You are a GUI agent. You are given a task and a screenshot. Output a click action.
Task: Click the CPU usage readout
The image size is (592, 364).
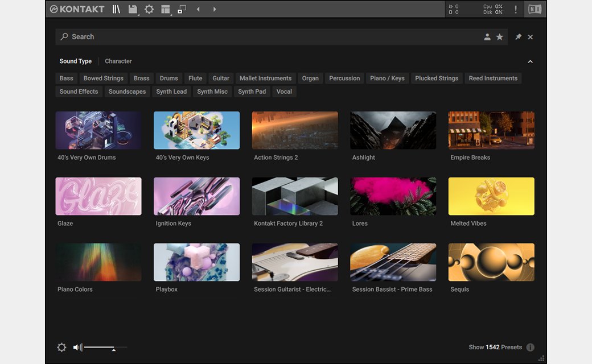[493, 6]
